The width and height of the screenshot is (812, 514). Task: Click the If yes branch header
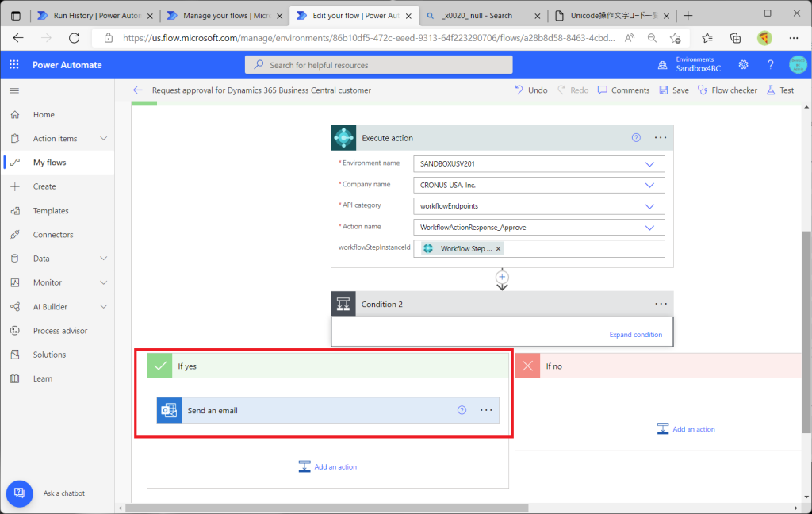point(327,366)
